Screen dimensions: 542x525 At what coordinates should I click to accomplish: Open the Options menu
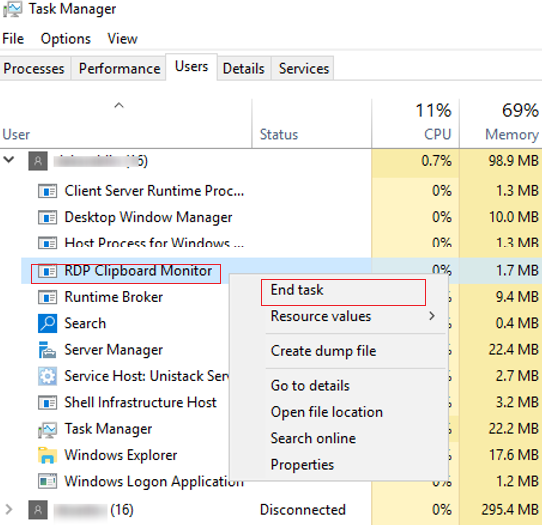tap(66, 39)
